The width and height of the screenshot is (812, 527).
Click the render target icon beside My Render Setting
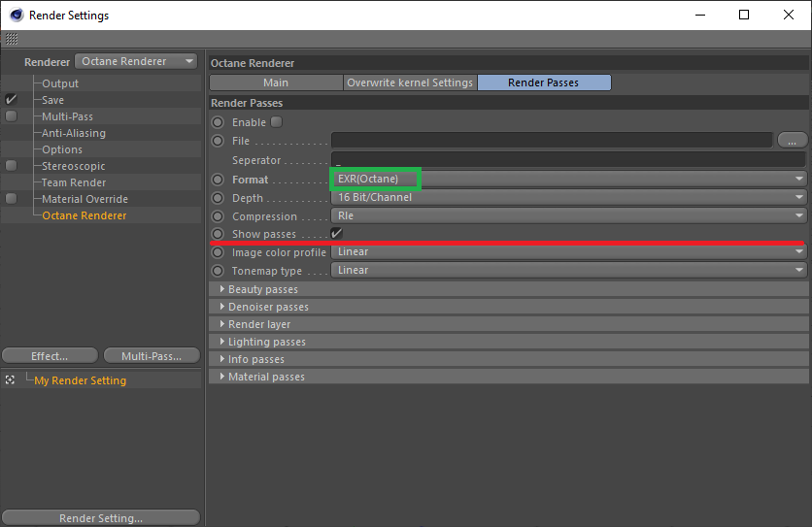pyautogui.click(x=10, y=380)
